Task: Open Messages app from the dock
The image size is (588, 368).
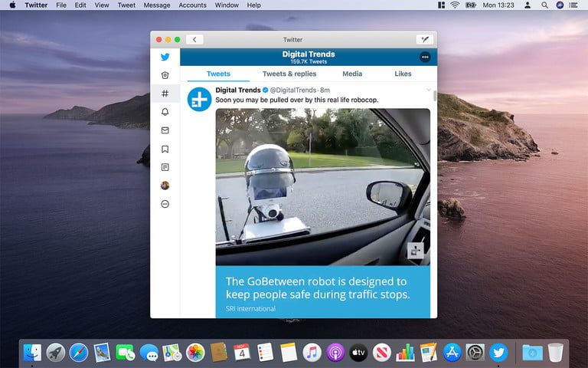Action: [149, 353]
